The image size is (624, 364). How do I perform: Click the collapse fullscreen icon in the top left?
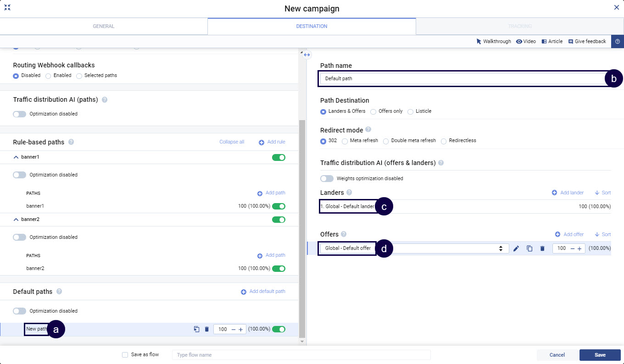[7, 8]
